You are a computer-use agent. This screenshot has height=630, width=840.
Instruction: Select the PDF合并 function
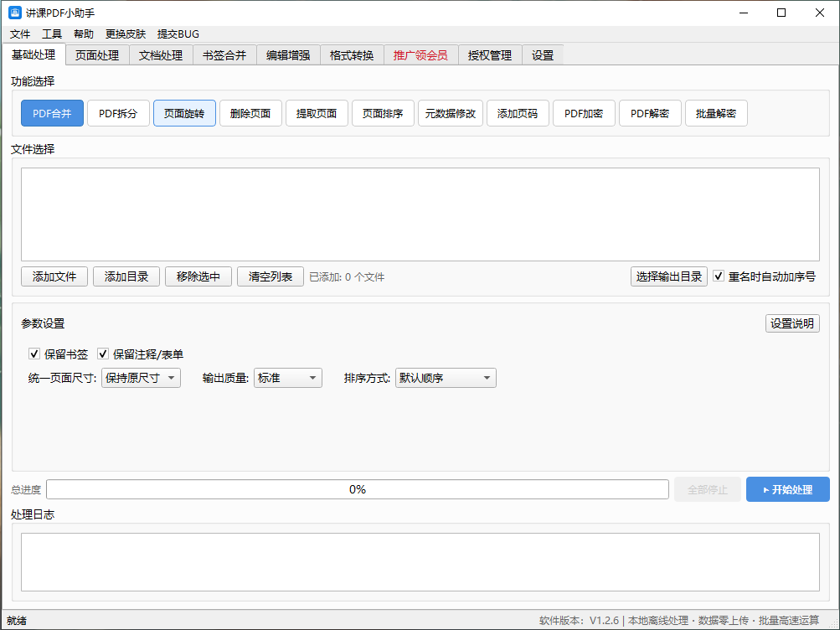(52, 114)
